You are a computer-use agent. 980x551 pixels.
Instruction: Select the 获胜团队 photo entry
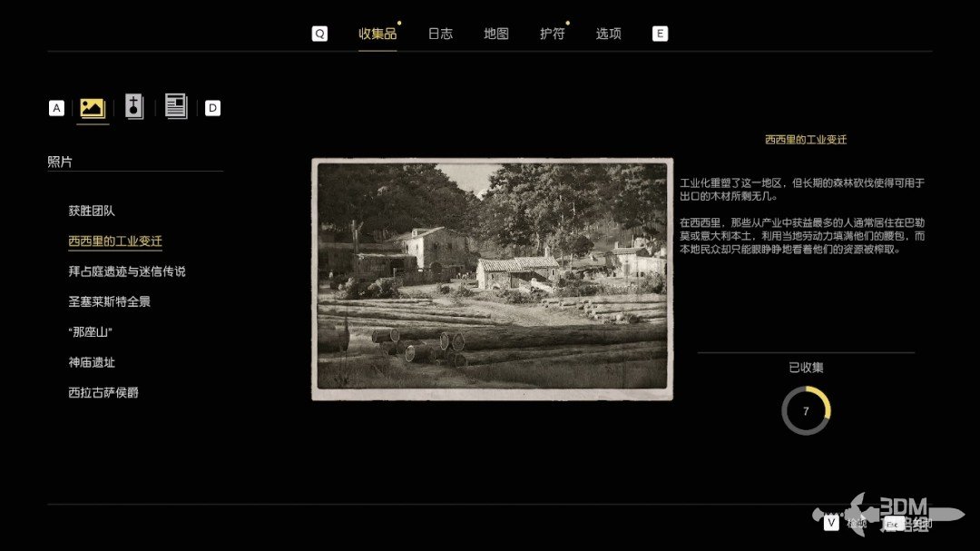pyautogui.click(x=92, y=211)
